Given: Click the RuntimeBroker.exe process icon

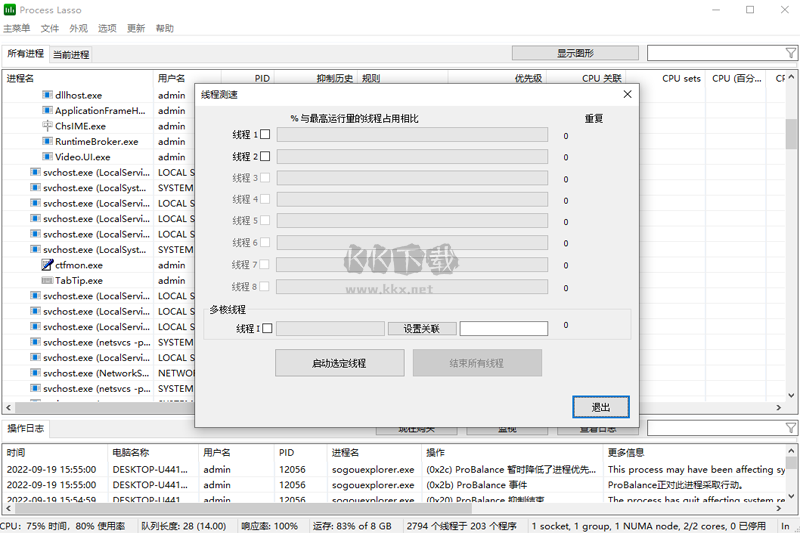Looking at the screenshot, I should (47, 141).
